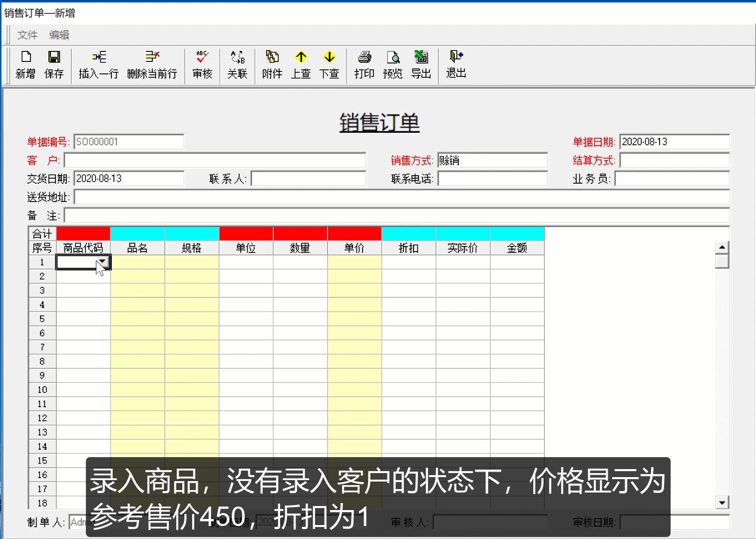Select the 插入一行 icon to insert a row
Image resolution: width=756 pixels, height=539 pixels.
click(x=98, y=65)
